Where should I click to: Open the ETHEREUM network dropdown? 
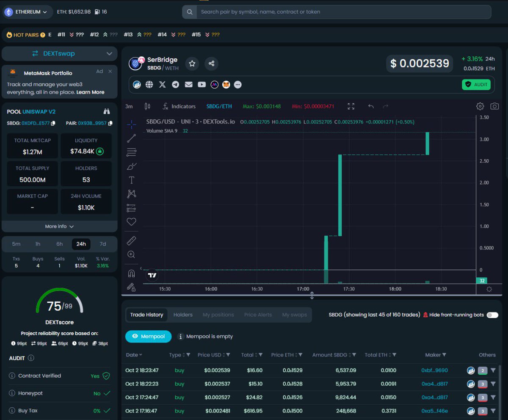[x=27, y=12]
